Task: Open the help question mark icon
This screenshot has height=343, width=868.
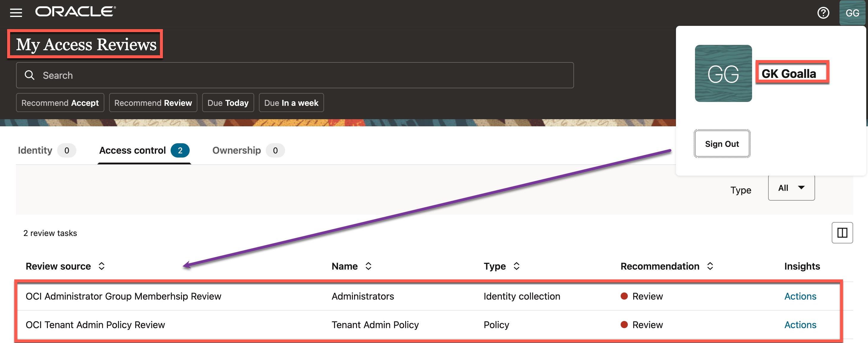Action: pyautogui.click(x=823, y=13)
